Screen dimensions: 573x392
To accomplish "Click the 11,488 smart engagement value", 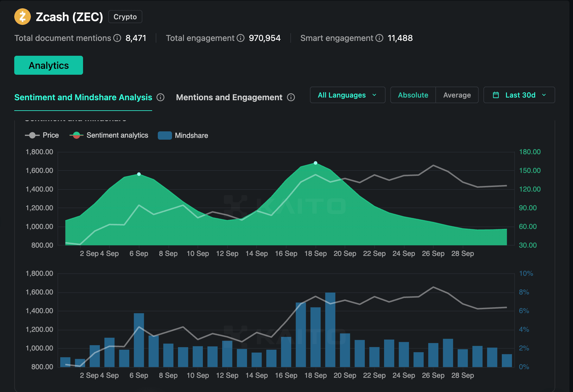I will (400, 38).
